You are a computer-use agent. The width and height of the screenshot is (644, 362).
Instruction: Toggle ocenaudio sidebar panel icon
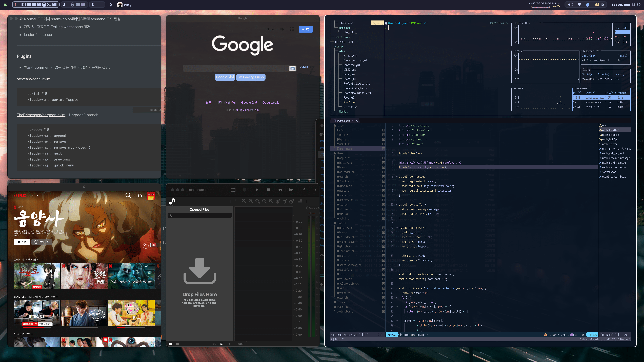233,190
